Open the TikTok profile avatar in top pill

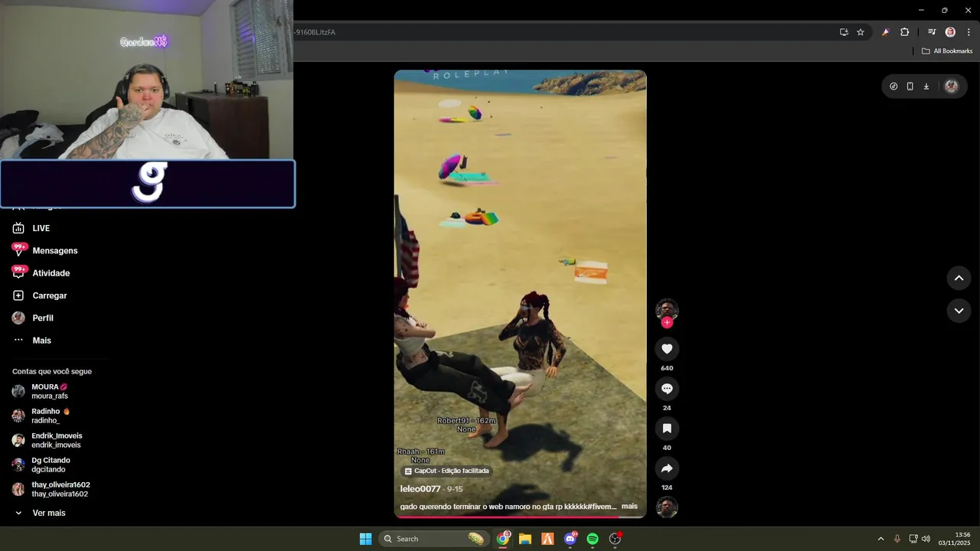pyautogui.click(x=951, y=86)
